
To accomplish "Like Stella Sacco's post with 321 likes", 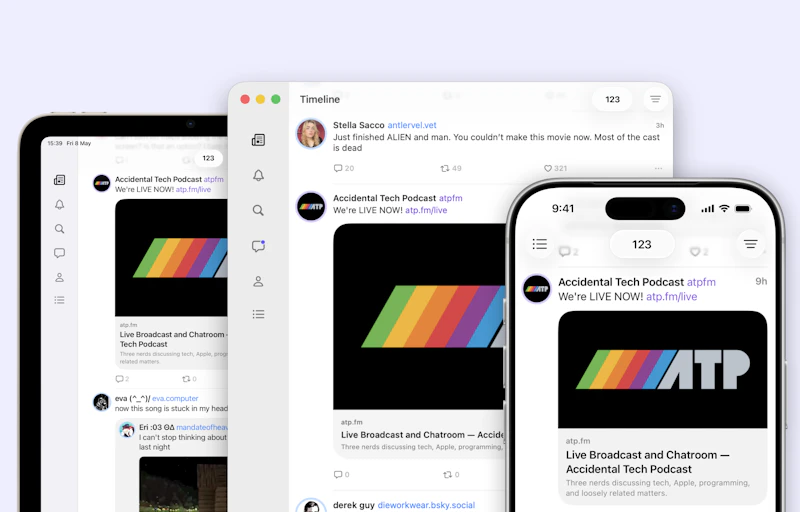I will click(x=555, y=168).
